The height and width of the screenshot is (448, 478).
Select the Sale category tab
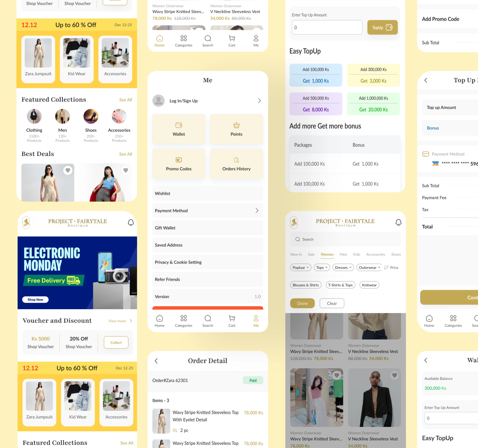pyautogui.click(x=311, y=254)
